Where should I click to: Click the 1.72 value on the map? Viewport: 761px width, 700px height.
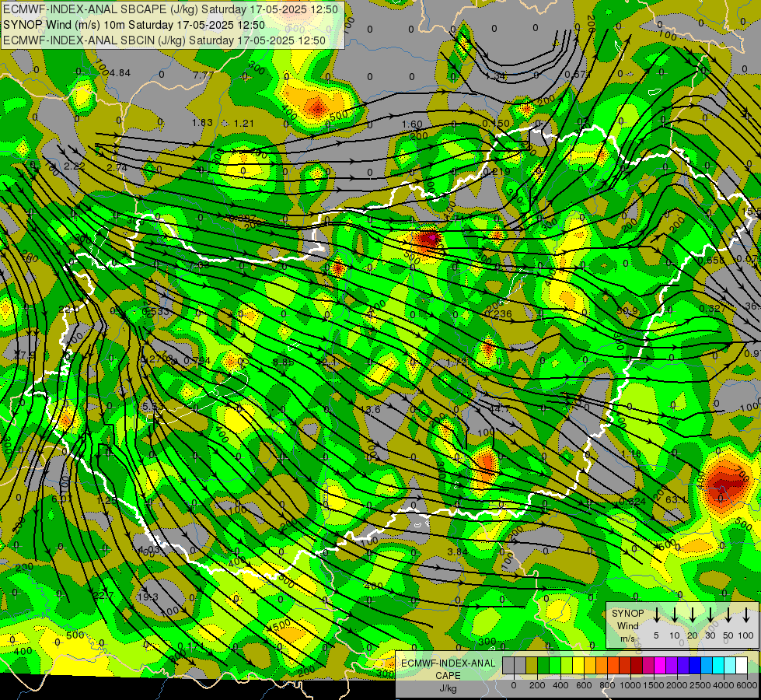(x=456, y=362)
